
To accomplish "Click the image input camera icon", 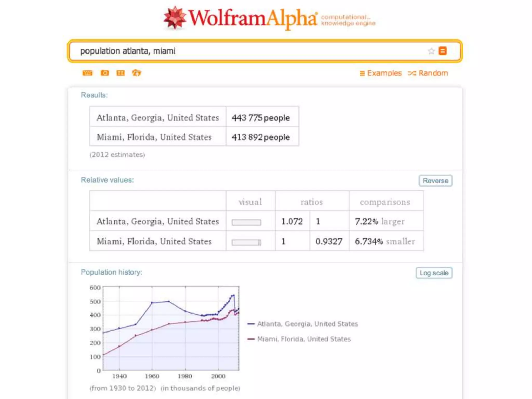I will (x=105, y=73).
